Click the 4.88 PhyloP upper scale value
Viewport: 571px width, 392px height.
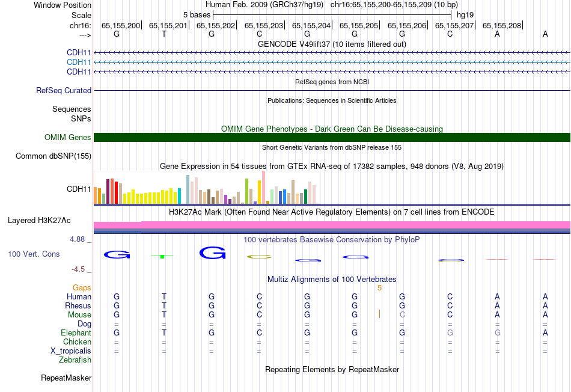77,239
